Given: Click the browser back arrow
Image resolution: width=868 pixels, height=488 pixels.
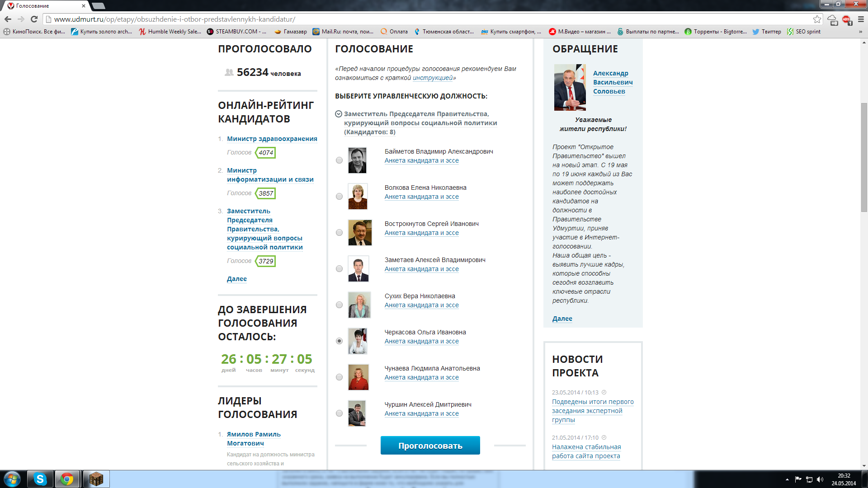Looking at the screenshot, I should click(8, 19).
